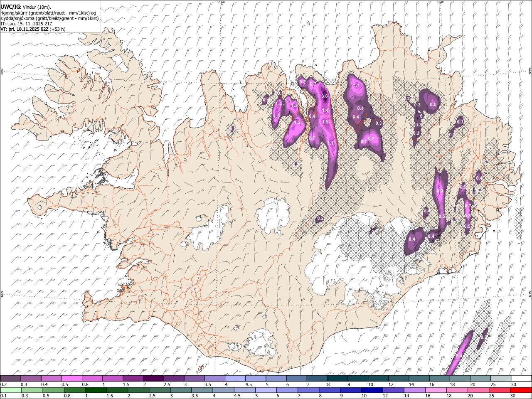Click the 1.2 snowfall value on the map

coord(297,123)
